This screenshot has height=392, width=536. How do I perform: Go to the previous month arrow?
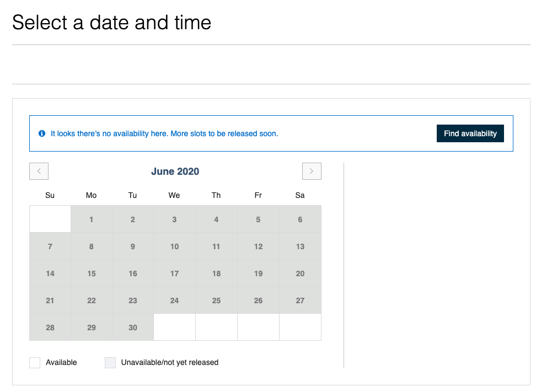coord(39,171)
